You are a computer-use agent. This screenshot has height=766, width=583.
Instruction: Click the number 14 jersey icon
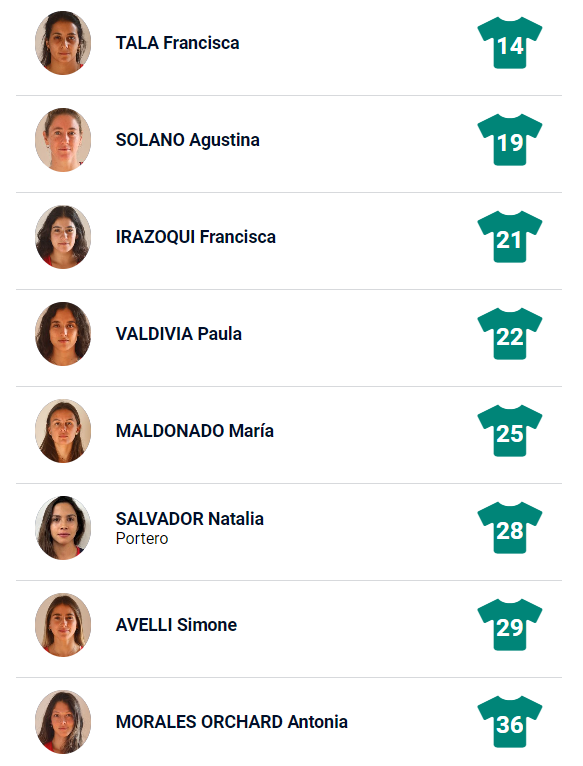pos(510,43)
